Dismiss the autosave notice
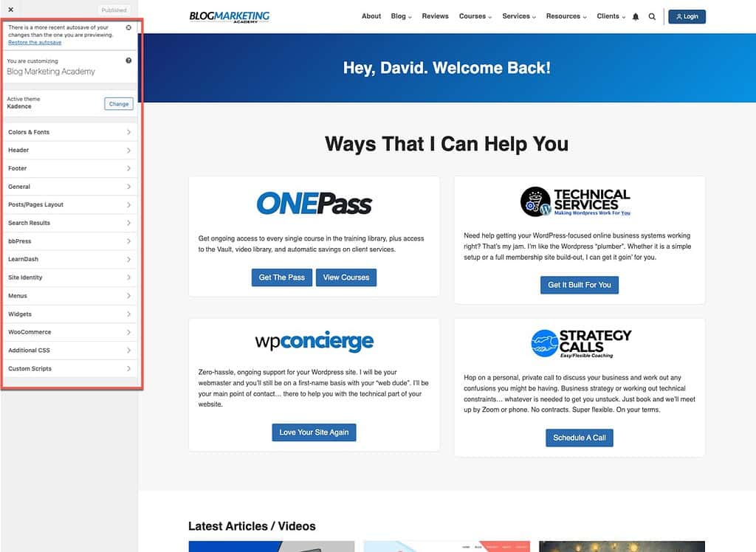Screen dimensions: 756x552 [x=128, y=27]
